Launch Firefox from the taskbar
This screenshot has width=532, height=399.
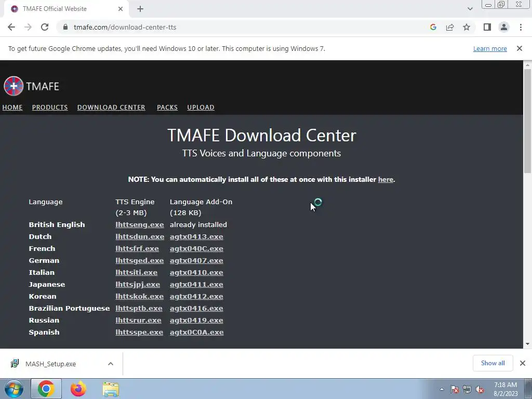tap(78, 389)
